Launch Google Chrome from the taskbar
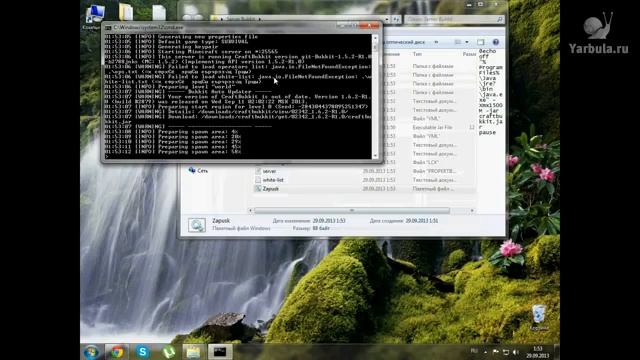640x360 pixels. pyautogui.click(x=117, y=352)
